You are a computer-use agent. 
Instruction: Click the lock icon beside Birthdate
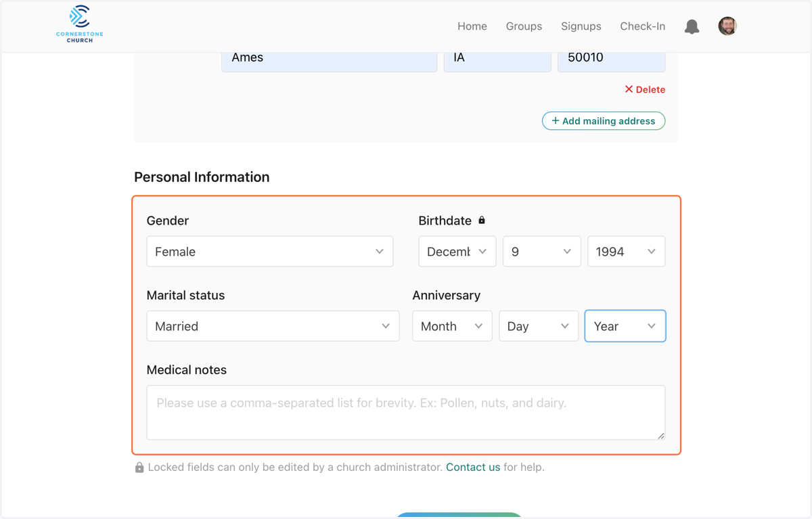[482, 221]
